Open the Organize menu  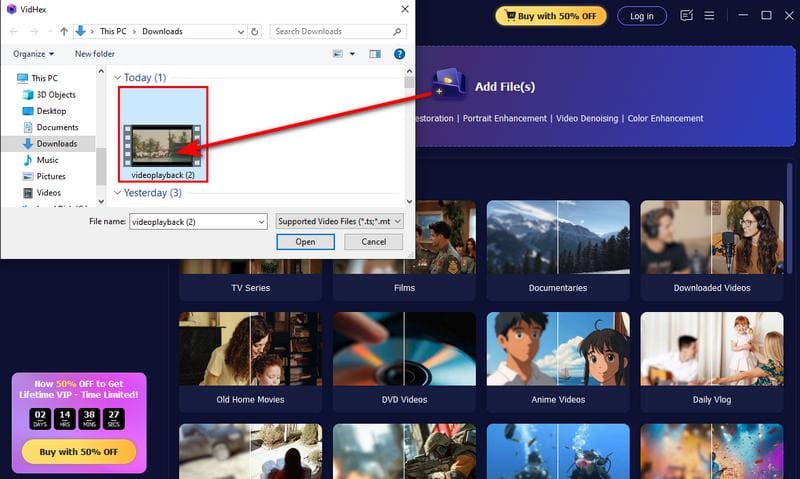click(x=34, y=53)
